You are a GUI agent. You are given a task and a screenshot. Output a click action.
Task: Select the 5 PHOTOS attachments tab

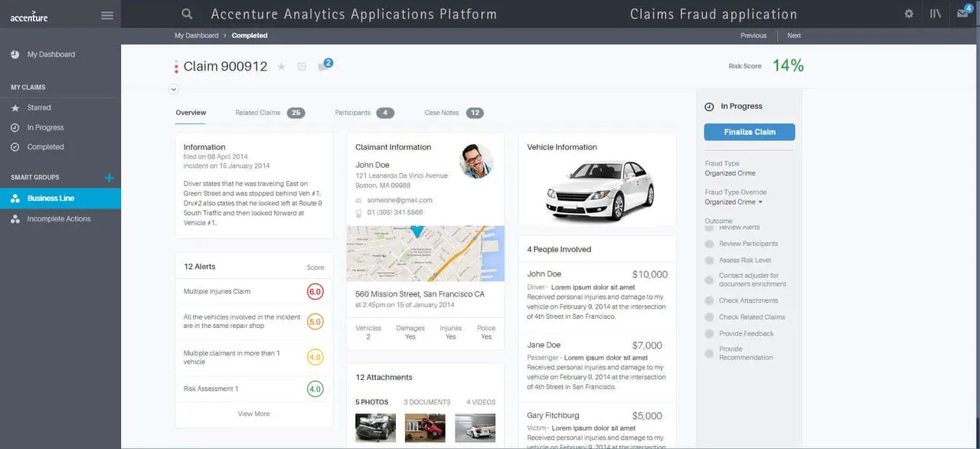(372, 402)
